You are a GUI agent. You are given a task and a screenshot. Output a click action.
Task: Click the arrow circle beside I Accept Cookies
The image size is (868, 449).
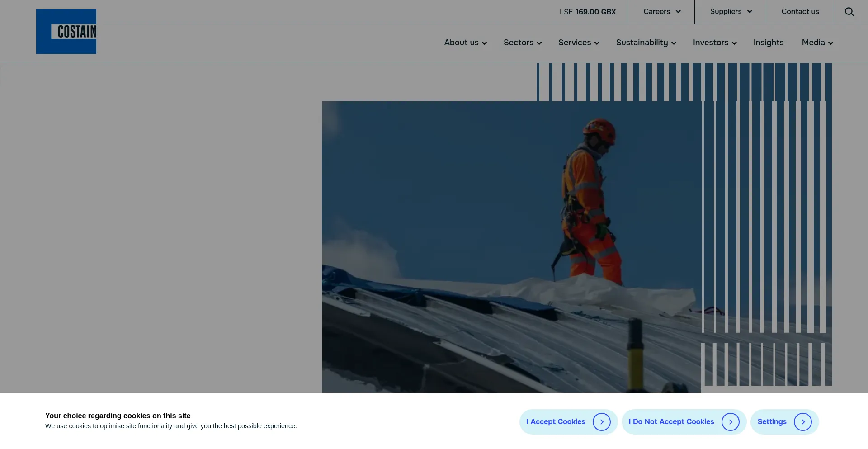pos(601,422)
